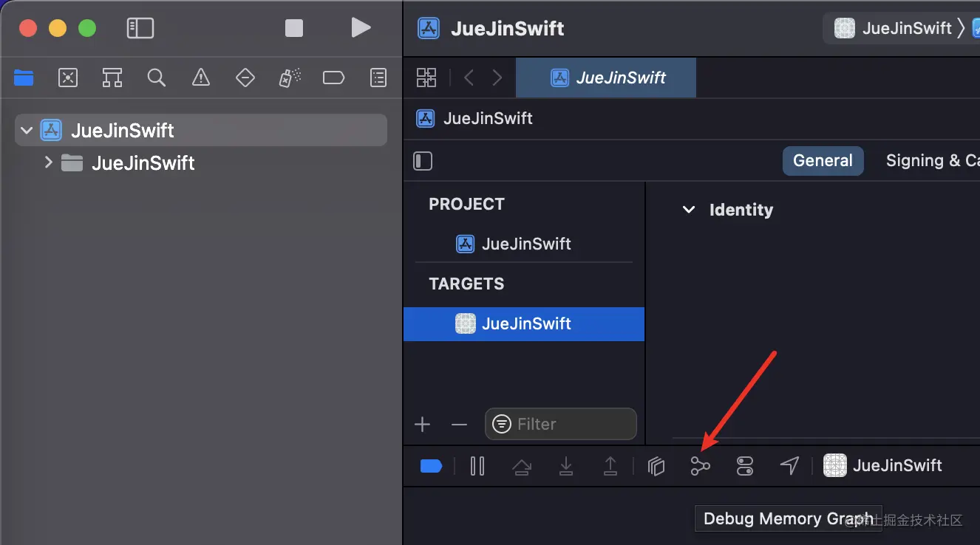Collapse the JueJinSwift project root in navigator

(x=27, y=131)
